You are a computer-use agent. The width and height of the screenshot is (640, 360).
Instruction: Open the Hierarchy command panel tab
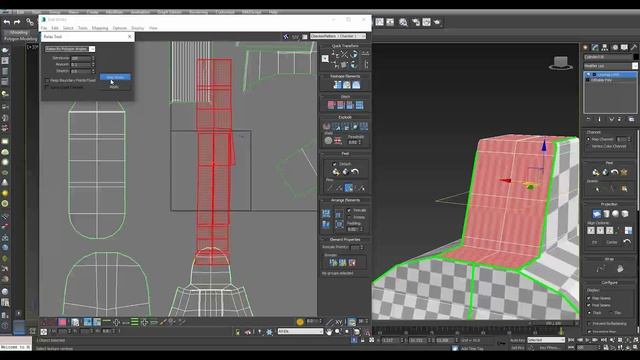click(x=604, y=48)
